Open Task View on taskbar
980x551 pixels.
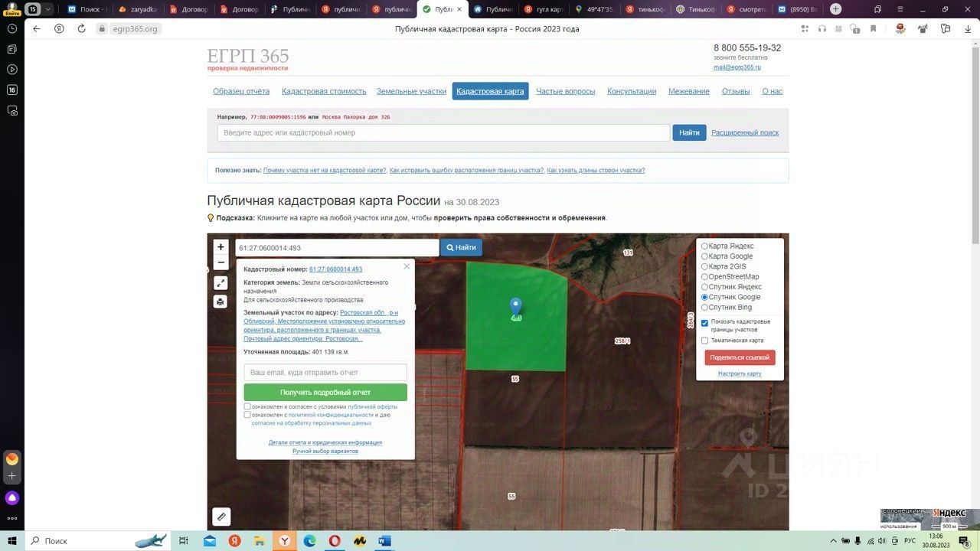[x=184, y=541]
